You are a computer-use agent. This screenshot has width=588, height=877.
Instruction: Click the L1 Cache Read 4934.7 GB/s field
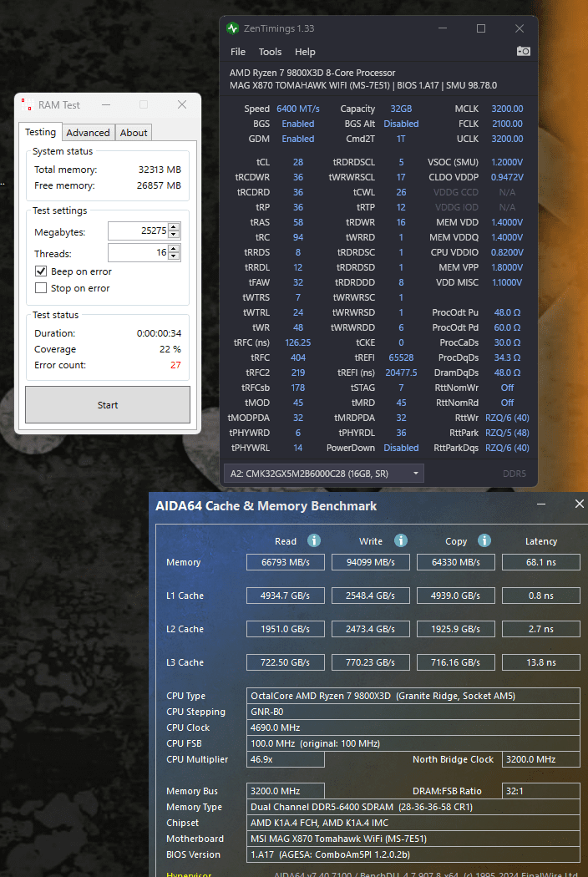pos(286,596)
